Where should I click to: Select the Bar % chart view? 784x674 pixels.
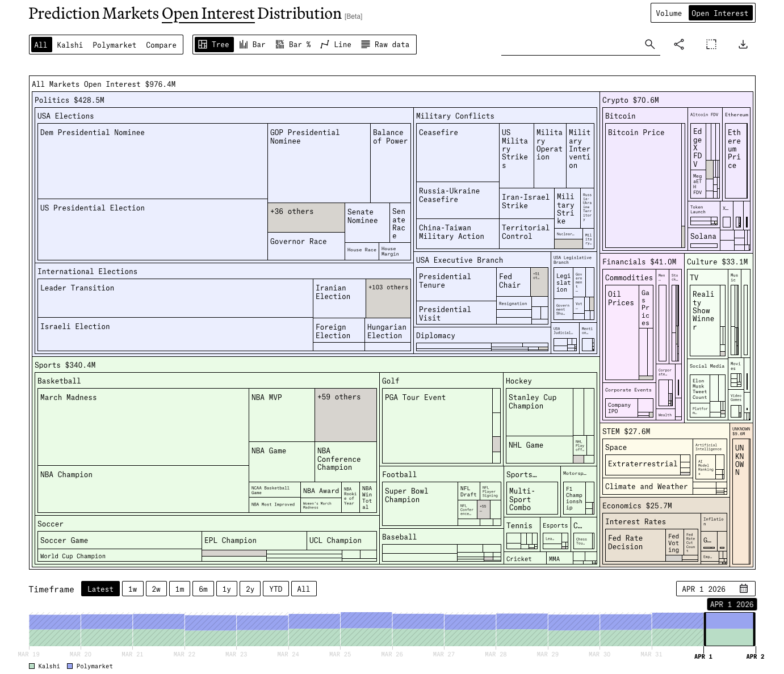point(293,45)
